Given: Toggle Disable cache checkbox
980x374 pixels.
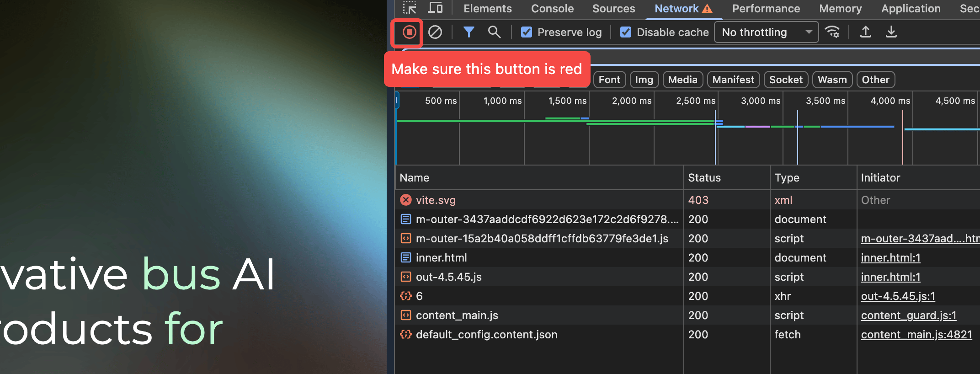Looking at the screenshot, I should [626, 32].
